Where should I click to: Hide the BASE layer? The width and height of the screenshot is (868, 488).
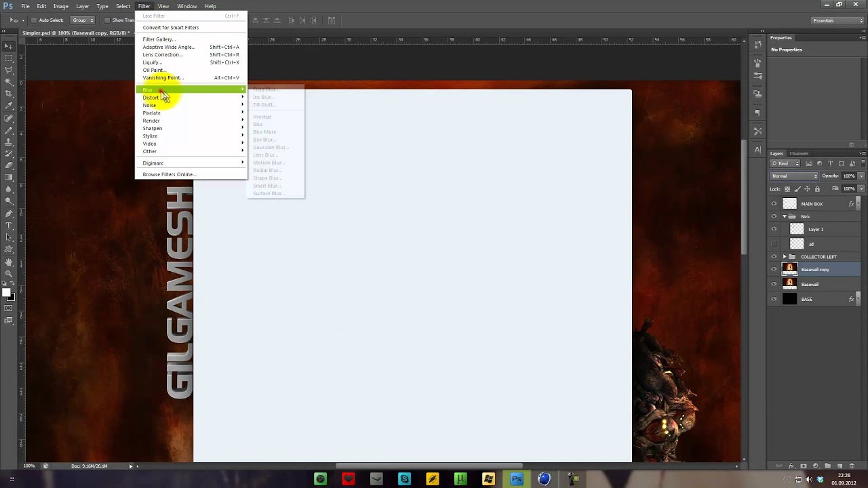pyautogui.click(x=774, y=299)
